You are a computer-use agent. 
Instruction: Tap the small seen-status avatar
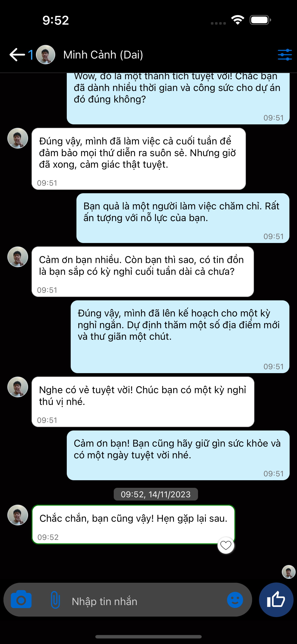pos(288,572)
